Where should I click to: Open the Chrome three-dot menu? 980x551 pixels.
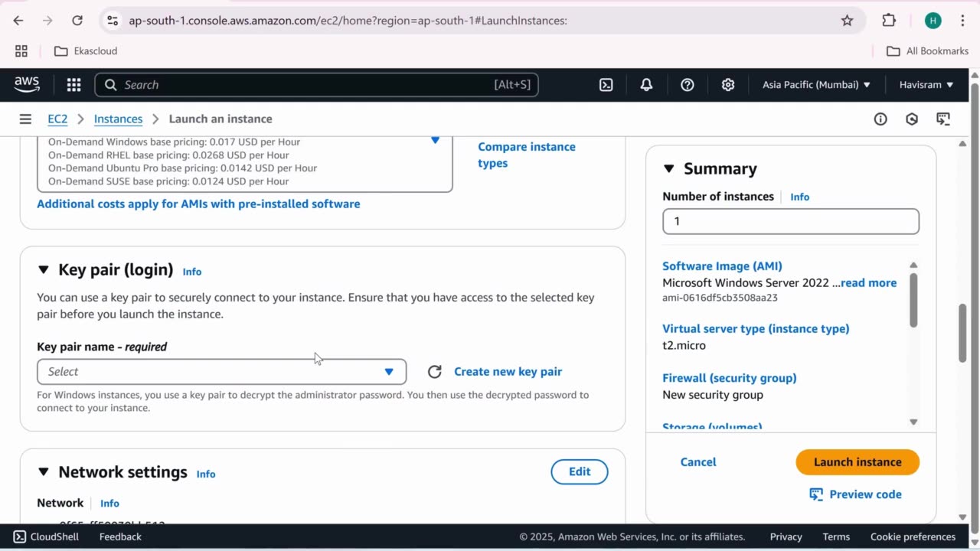961,21
